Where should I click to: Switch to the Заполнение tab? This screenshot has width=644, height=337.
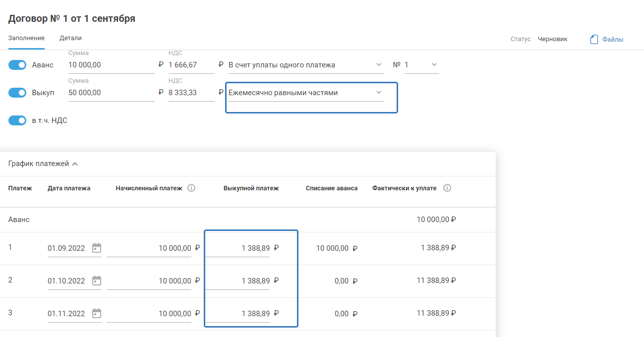coord(26,38)
